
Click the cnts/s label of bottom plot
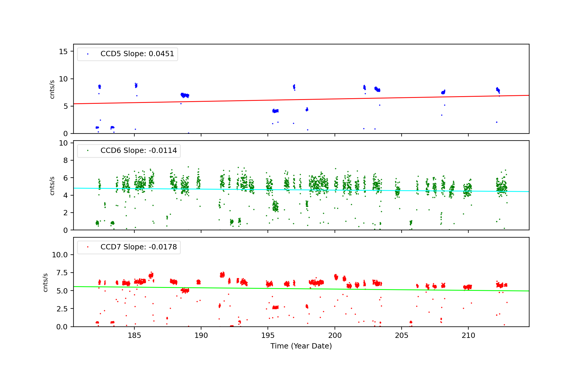pyautogui.click(x=46, y=283)
